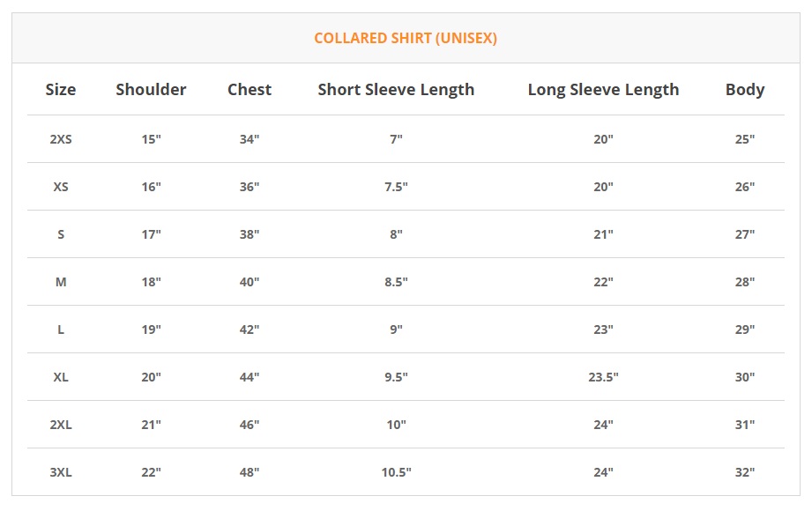Click the 'Shoulder' column header
Viewport: 812px width, 511px height.
coord(151,90)
